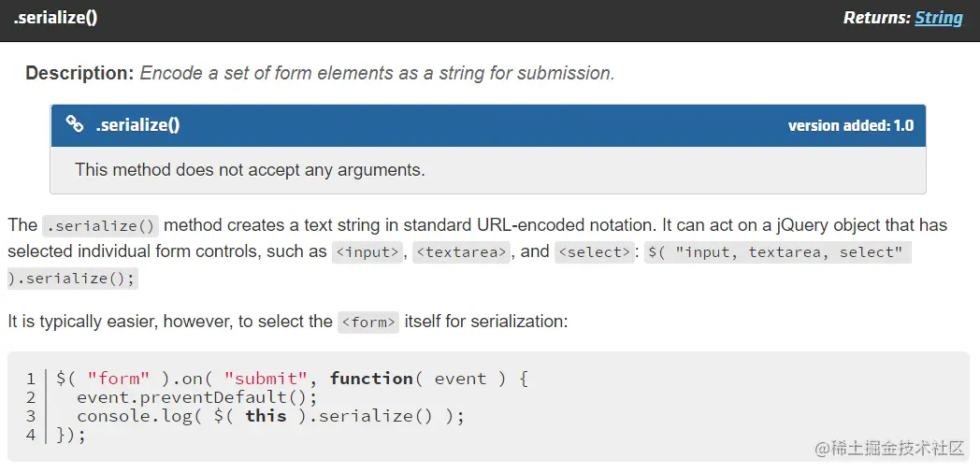Click the <form> inline code tag
This screenshot has height=473, width=980.
point(368,322)
